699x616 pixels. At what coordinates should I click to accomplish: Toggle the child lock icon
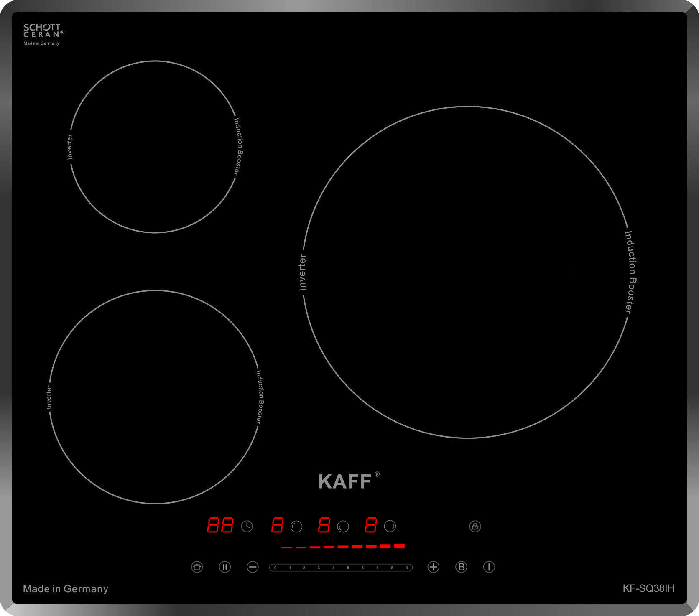[x=475, y=526]
